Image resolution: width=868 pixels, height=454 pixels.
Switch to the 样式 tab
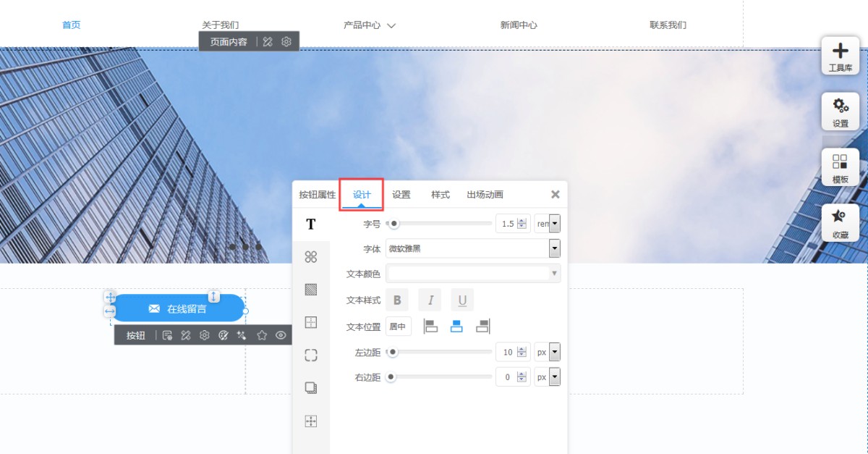point(441,195)
